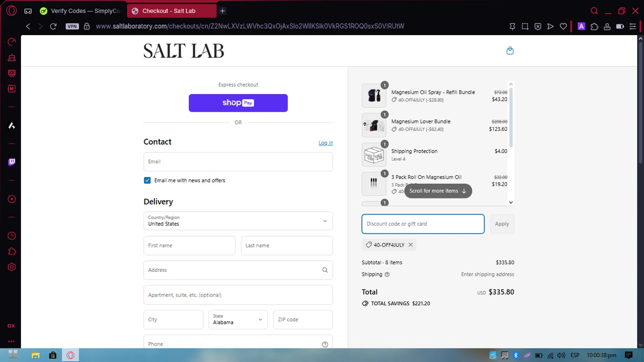Click the Shipping Protection box thumbnail

(x=374, y=155)
